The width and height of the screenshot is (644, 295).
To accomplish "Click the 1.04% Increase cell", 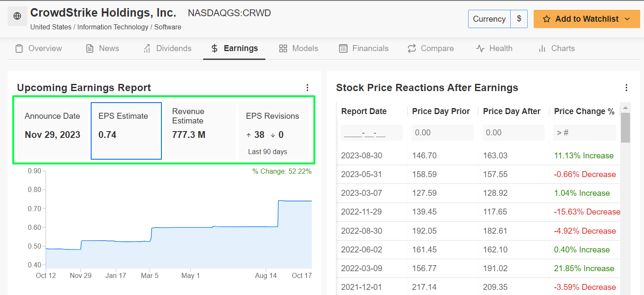I will [582, 193].
